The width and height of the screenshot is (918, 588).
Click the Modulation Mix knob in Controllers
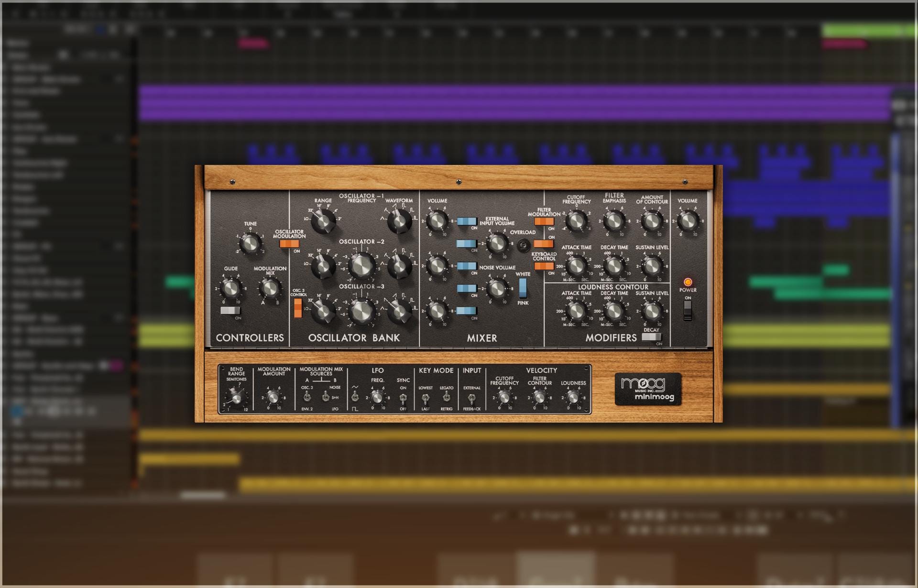tap(269, 288)
